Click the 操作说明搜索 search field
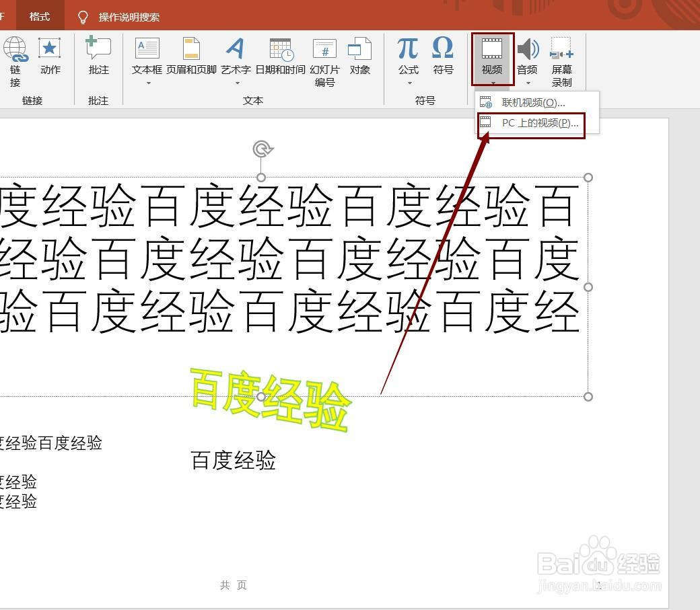The image size is (700, 610). click(x=129, y=17)
